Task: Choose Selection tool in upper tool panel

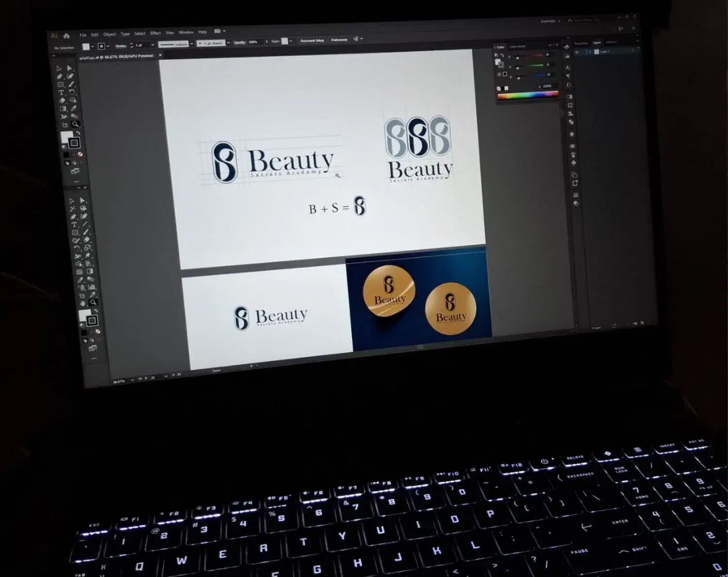Action: (59, 68)
